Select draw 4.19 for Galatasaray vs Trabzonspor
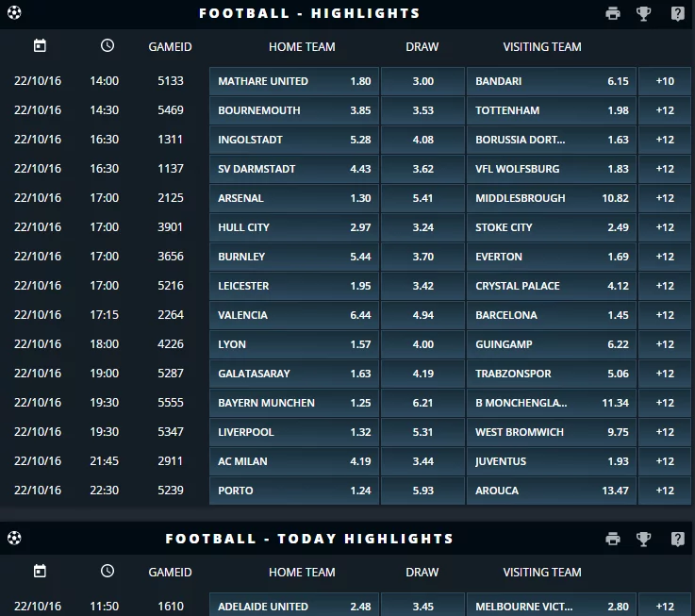 tap(422, 374)
